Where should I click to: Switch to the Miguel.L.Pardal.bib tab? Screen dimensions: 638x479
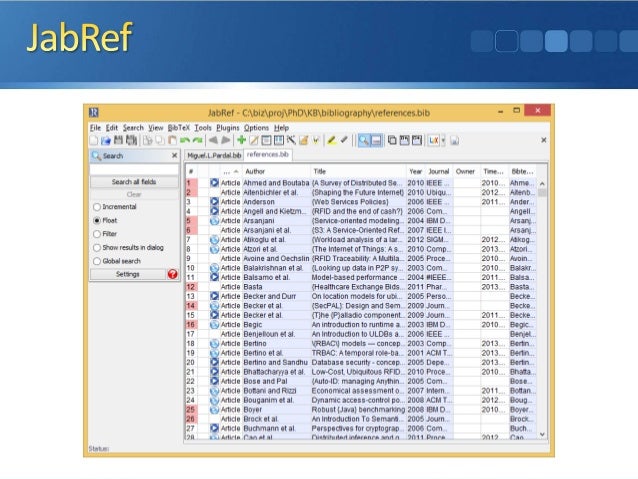214,155
